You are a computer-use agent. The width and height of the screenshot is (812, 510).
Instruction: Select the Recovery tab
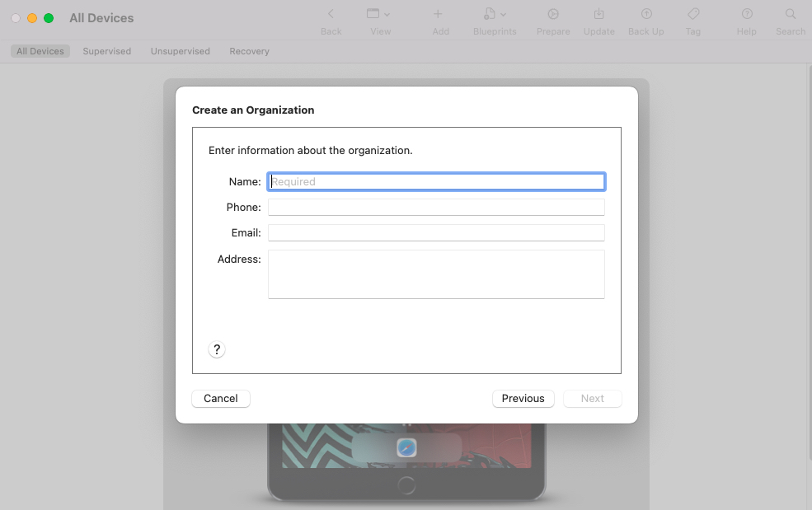248,50
